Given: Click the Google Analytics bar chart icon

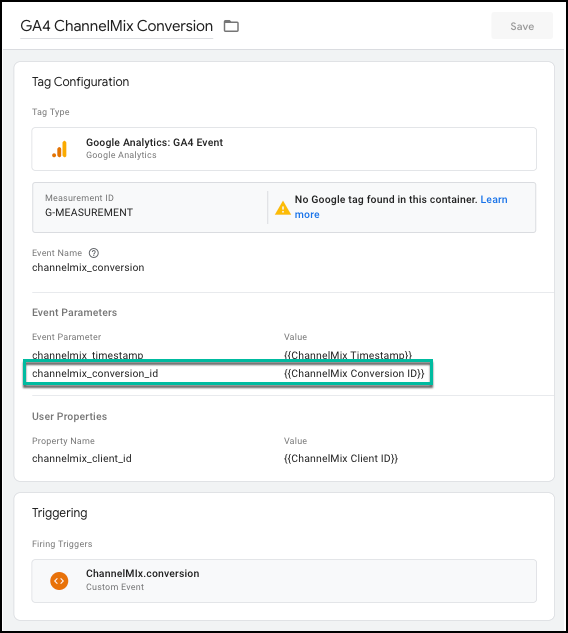Looking at the screenshot, I should pyautogui.click(x=60, y=149).
